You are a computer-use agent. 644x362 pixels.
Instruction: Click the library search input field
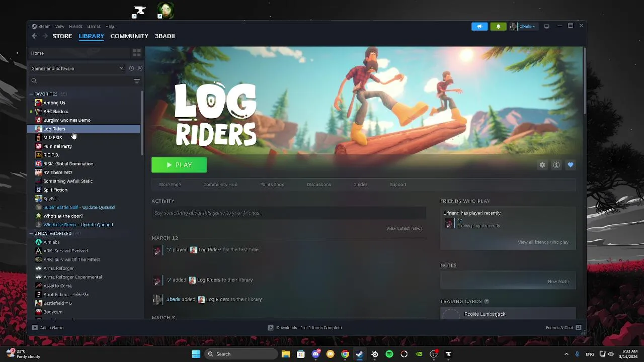point(85,81)
